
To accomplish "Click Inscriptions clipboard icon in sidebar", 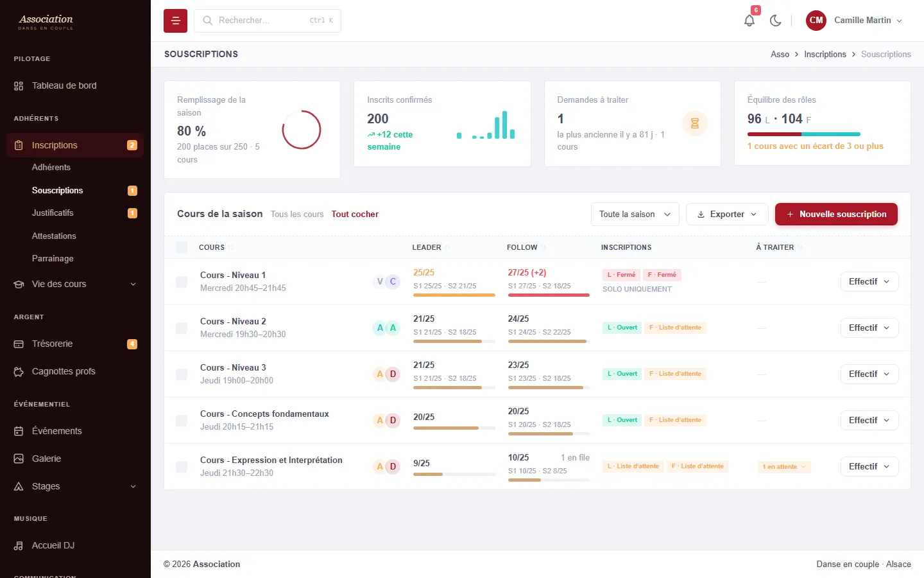I will coord(19,146).
